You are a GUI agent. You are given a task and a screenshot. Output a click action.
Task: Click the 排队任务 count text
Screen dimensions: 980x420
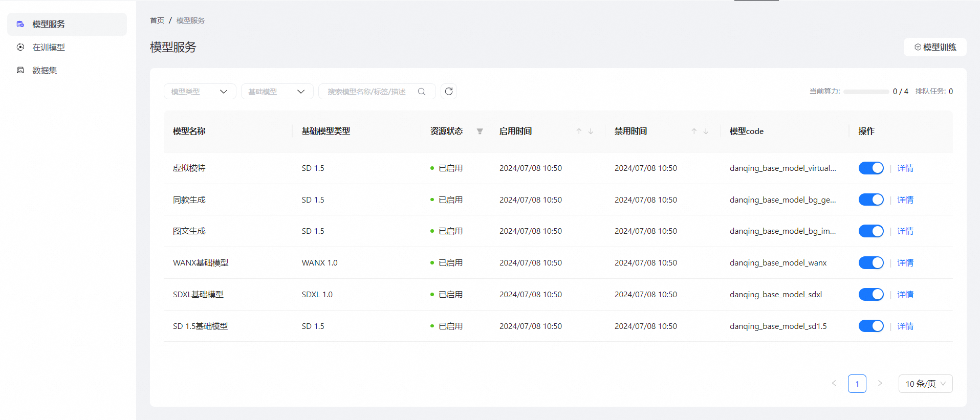click(x=934, y=92)
